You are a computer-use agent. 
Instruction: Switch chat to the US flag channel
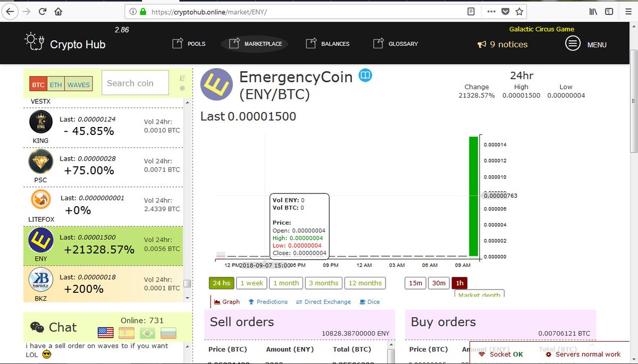pos(105,333)
